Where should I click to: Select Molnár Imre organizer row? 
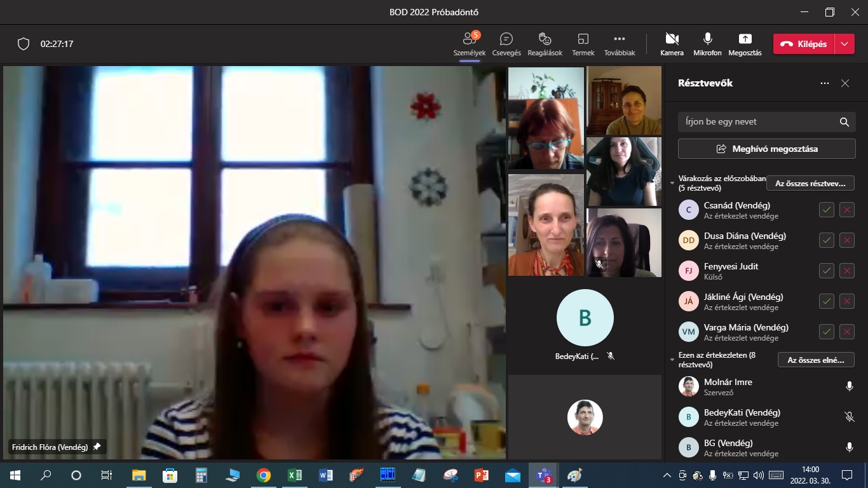click(766, 386)
